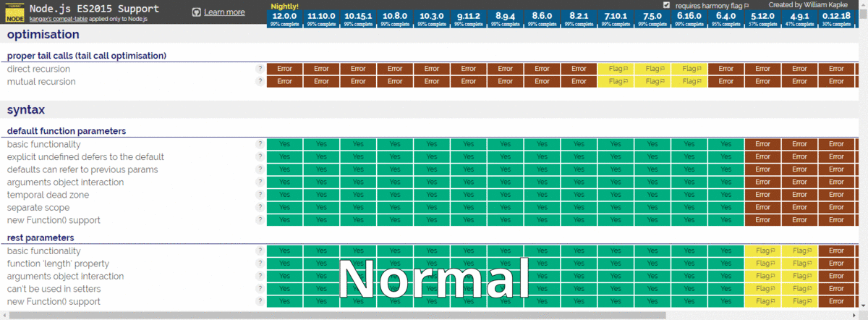
Task: Click question mark for rest parameters arguments object interaction
Action: (x=259, y=276)
